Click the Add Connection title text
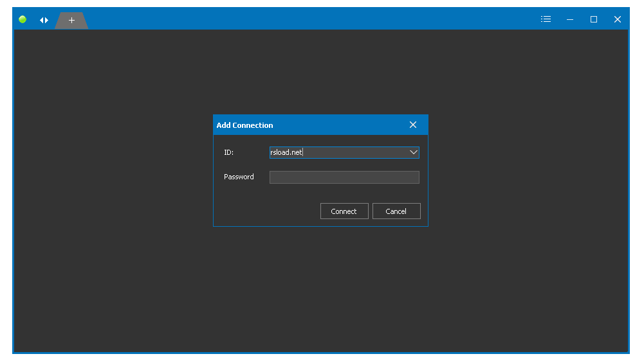The width and height of the screenshot is (644, 363). [x=244, y=125]
